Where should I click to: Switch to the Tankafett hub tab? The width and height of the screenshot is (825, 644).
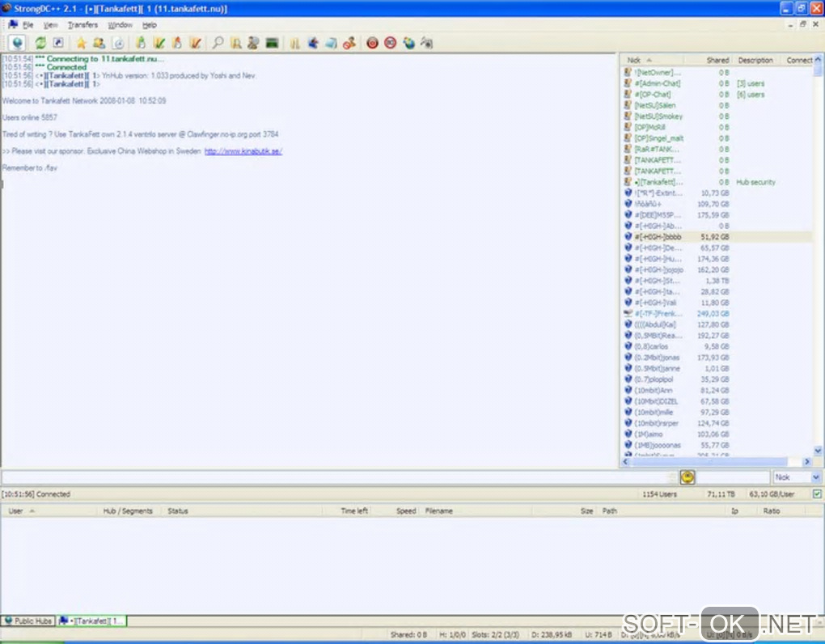(91, 621)
